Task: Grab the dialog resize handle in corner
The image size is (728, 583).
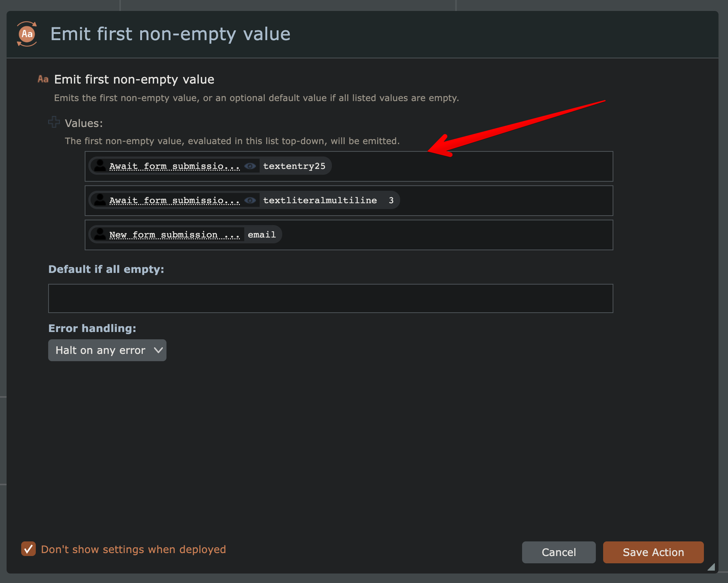Action: (x=711, y=567)
